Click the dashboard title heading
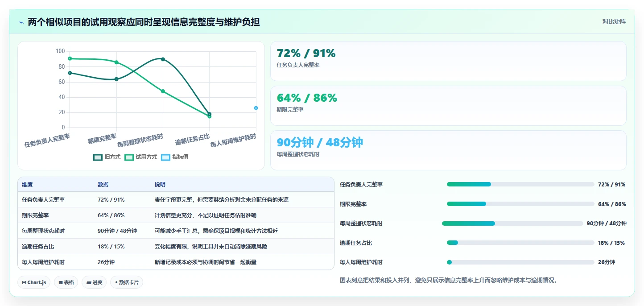Screen dimensions: 644x306 tap(144, 22)
